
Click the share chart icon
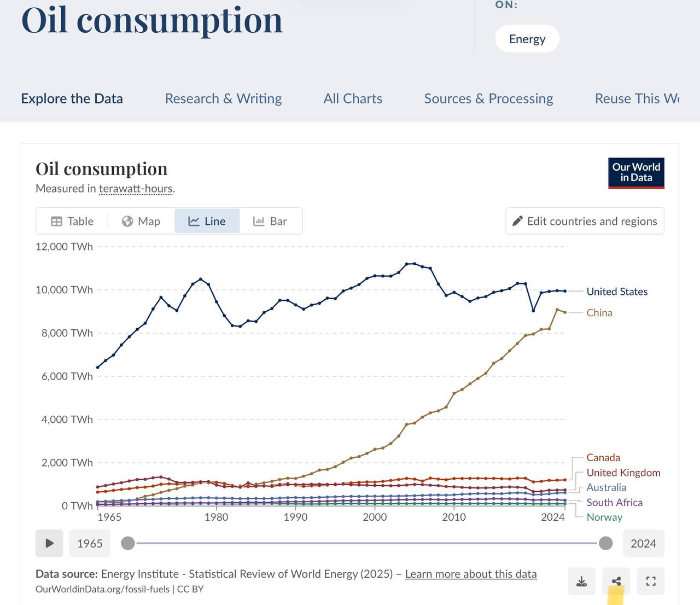616,581
